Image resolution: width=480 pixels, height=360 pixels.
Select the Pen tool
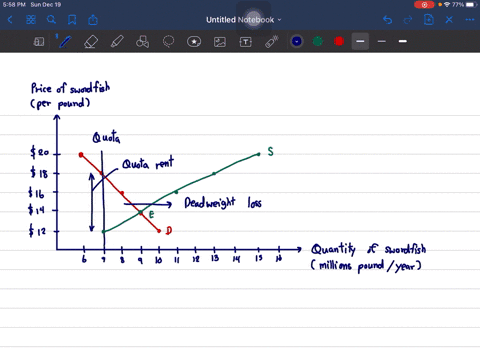click(65, 42)
